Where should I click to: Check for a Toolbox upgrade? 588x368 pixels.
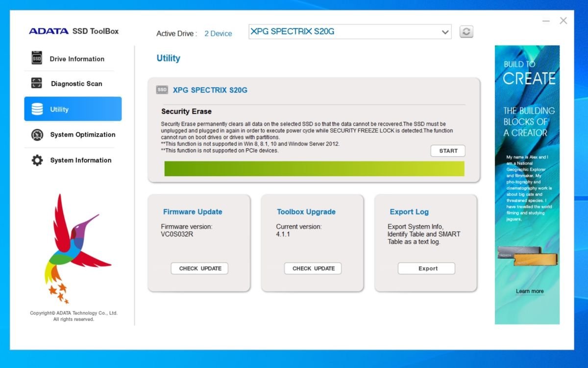tap(313, 268)
